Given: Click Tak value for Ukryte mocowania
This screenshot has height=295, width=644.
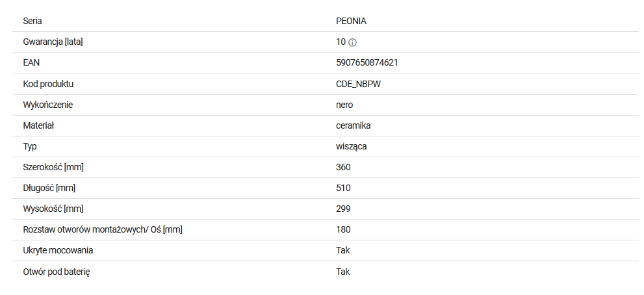Looking at the screenshot, I should point(343,250).
